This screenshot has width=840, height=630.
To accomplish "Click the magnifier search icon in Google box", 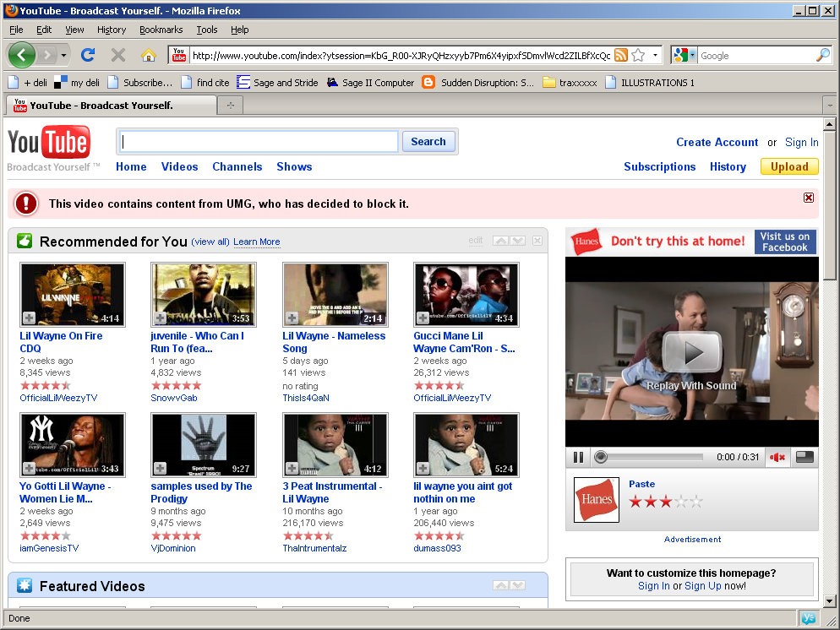I will point(822,55).
